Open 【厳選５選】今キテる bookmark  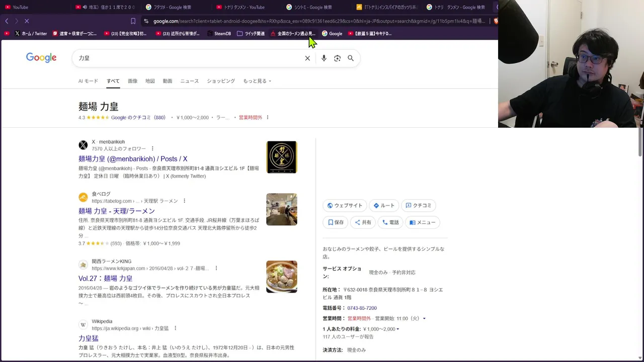pos(369,34)
